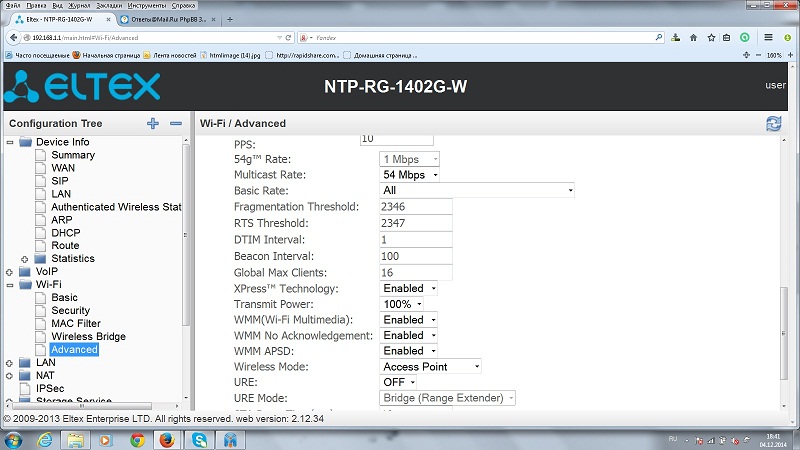Open the Firefox hamburger menu
Image resolution: width=800 pixels, height=450 pixels.
tap(768, 37)
